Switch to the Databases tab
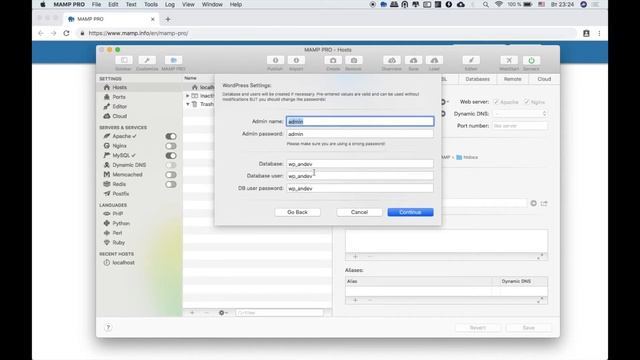 coord(477,79)
